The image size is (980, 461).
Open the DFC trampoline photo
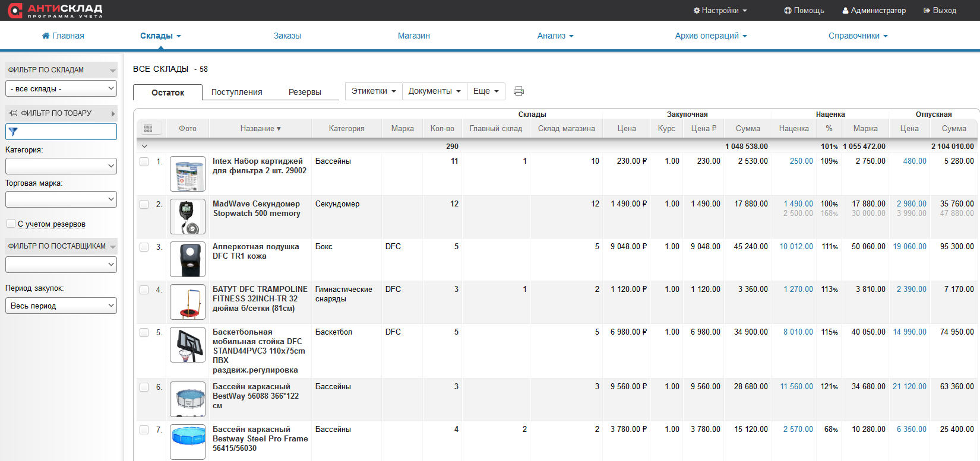click(x=188, y=302)
